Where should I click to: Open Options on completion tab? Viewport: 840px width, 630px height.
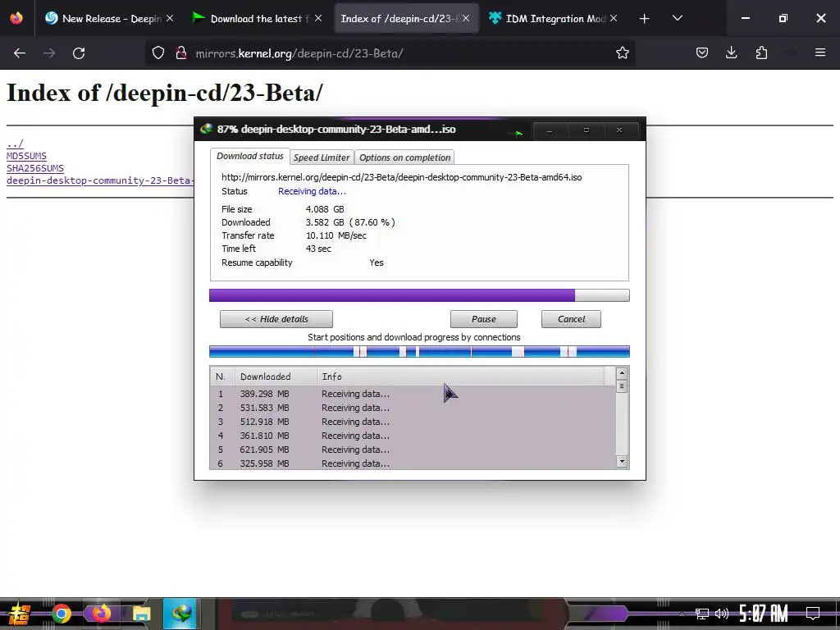404,157
